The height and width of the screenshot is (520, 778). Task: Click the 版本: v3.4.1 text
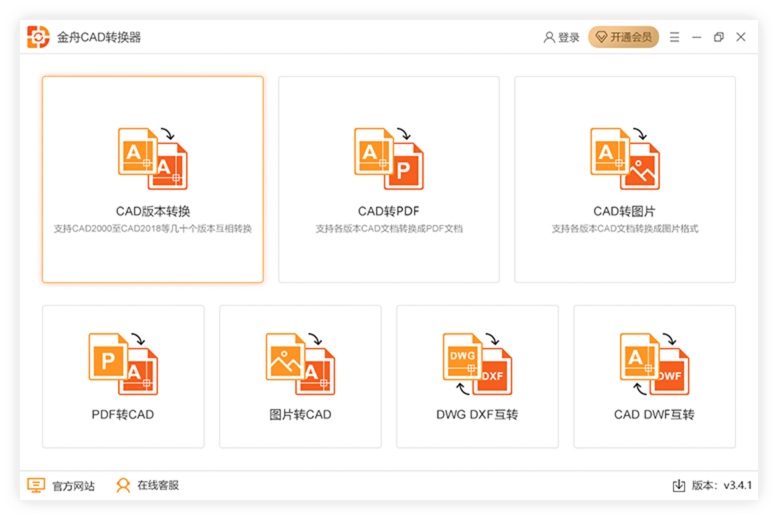click(x=722, y=485)
